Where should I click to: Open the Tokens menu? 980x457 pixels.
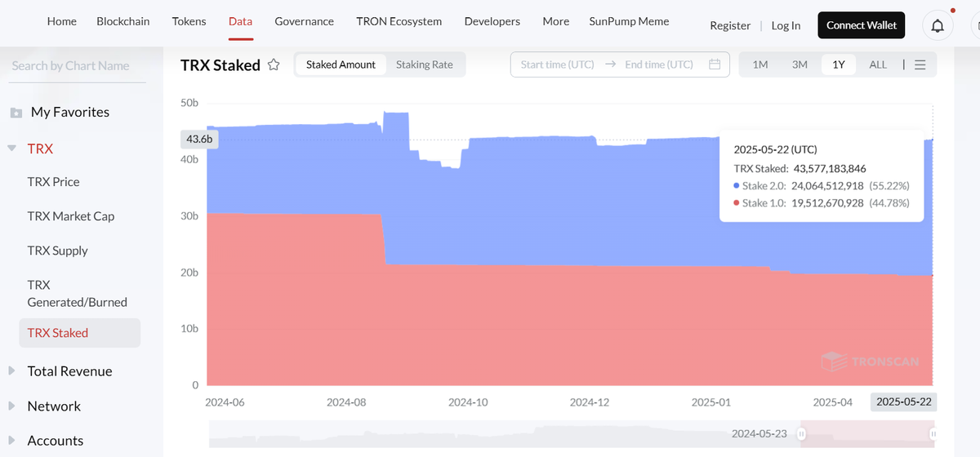click(x=189, y=21)
